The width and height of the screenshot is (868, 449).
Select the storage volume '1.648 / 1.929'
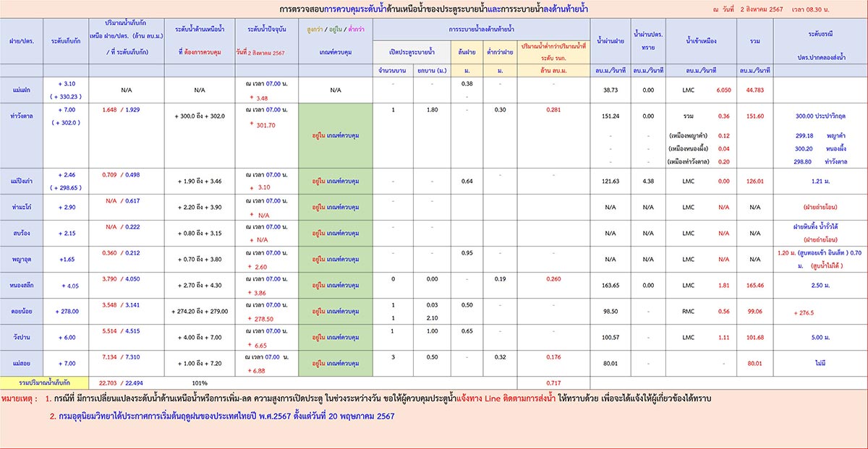tap(122, 110)
